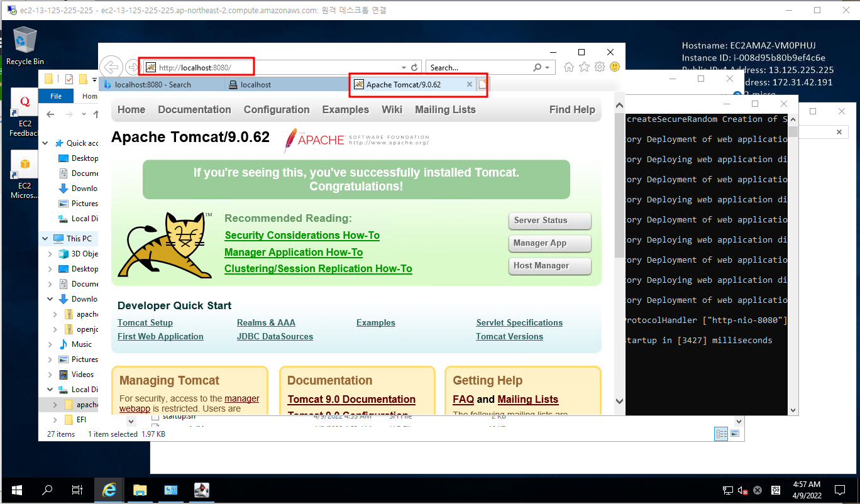
Task: Open Explorer File ribbon tab
Action: pyautogui.click(x=56, y=96)
